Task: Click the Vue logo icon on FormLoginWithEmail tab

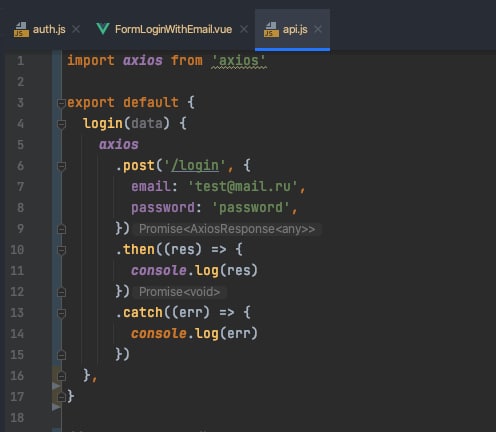Action: (x=103, y=29)
